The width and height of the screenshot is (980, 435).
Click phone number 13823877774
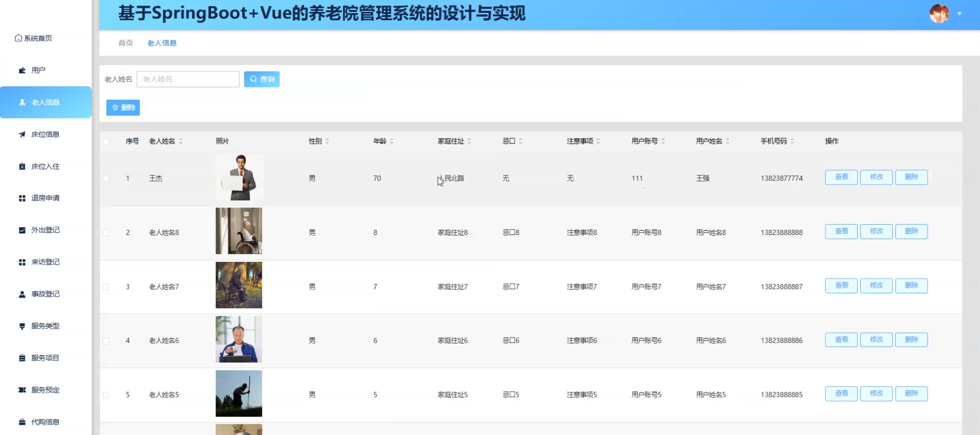pyautogui.click(x=782, y=178)
